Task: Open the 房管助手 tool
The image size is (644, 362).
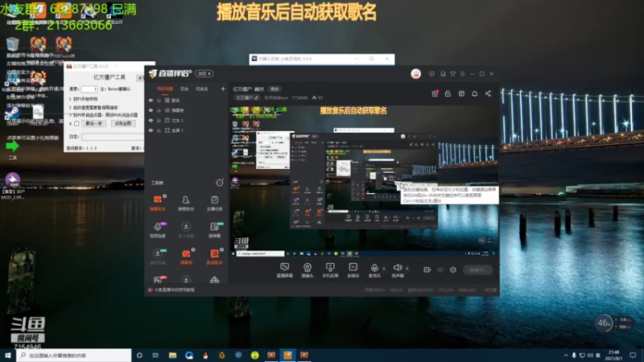Action: tap(186, 203)
